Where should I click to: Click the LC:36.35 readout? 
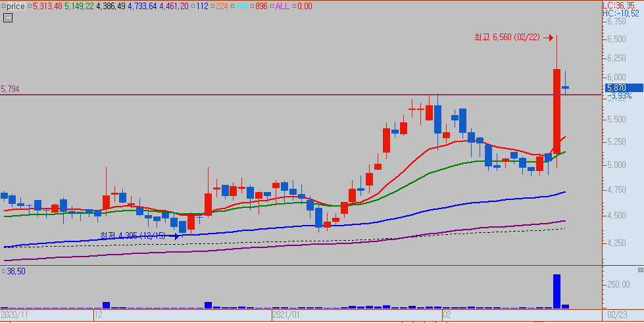618,6
